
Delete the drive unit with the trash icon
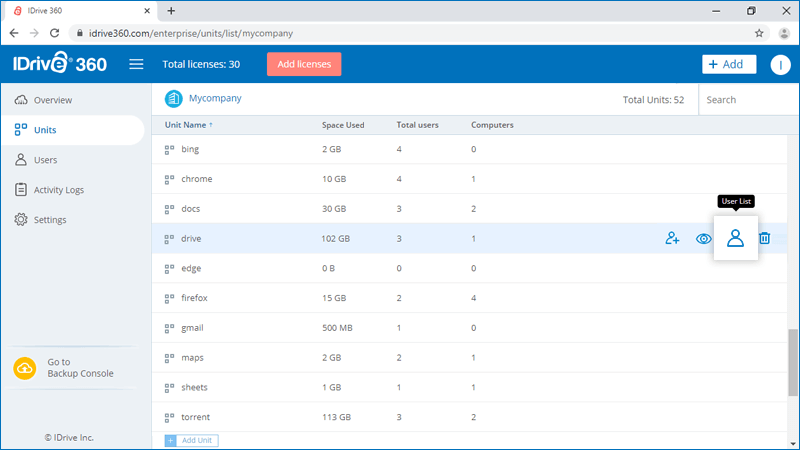[x=764, y=238]
